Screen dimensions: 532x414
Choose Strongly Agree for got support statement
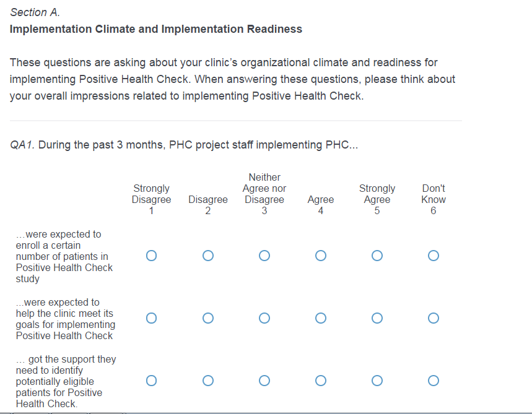pos(377,381)
